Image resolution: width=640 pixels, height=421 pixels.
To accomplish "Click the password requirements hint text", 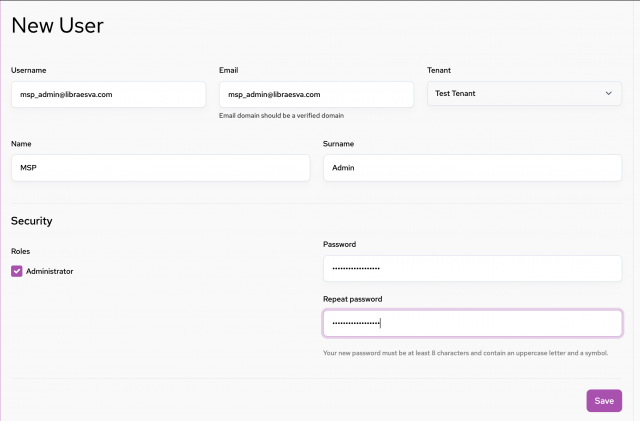I will coord(465,353).
